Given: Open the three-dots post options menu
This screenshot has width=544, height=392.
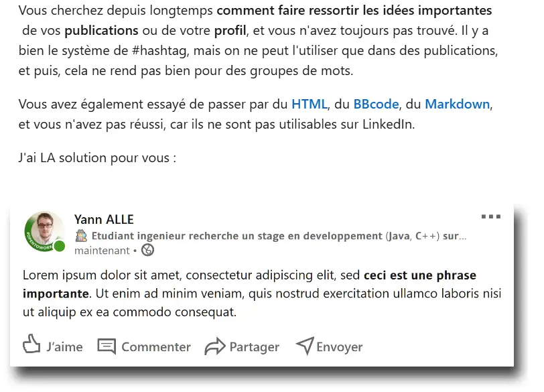Looking at the screenshot, I should point(490,217).
